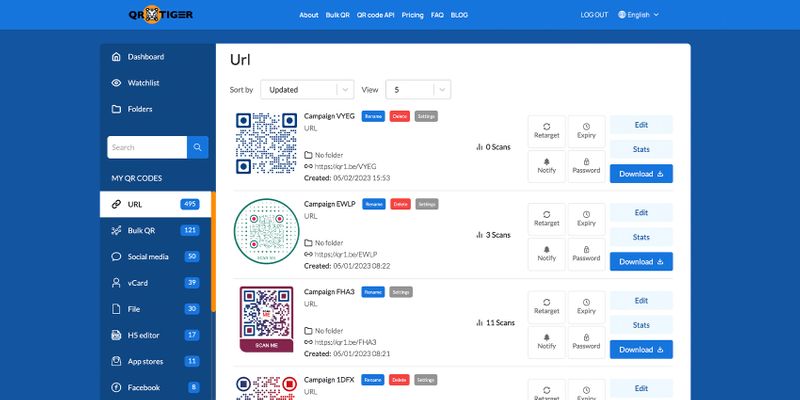This screenshot has width=800, height=400.
Task: Rename Campaign EWLP
Action: (374, 204)
